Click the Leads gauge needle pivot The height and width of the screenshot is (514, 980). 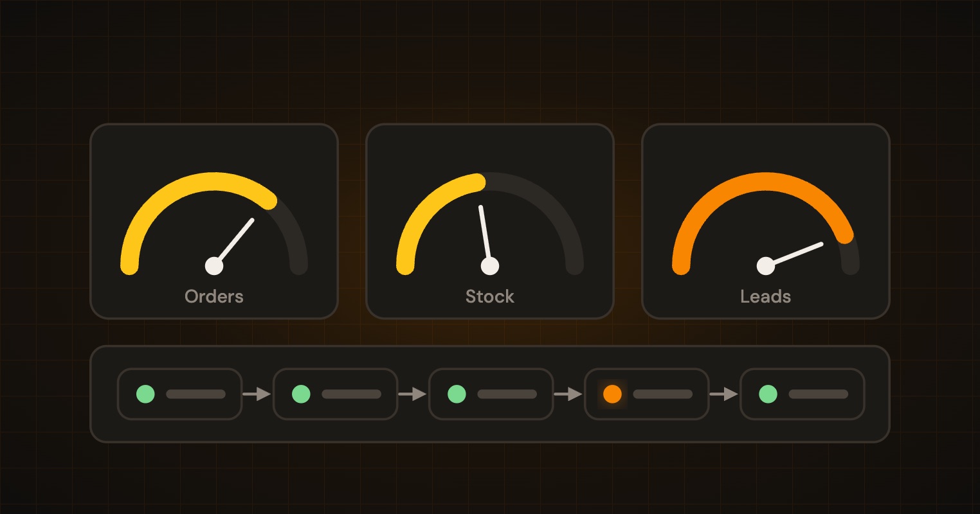[766, 265]
